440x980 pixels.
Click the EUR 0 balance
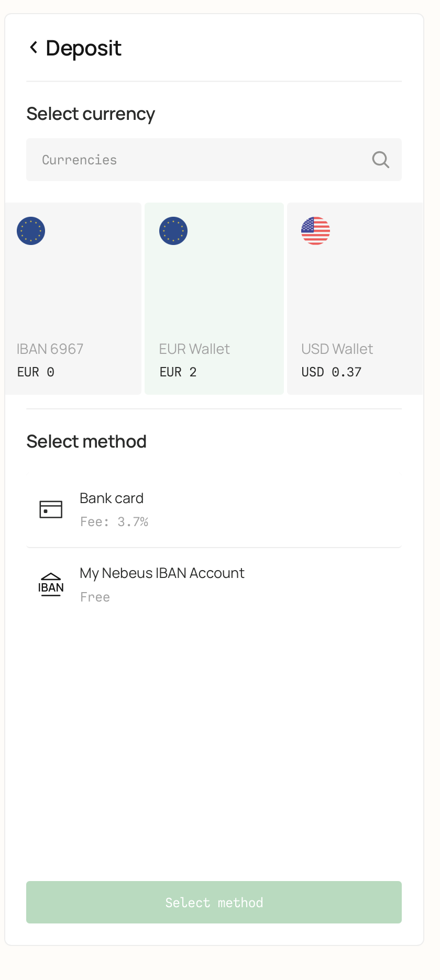point(36,372)
